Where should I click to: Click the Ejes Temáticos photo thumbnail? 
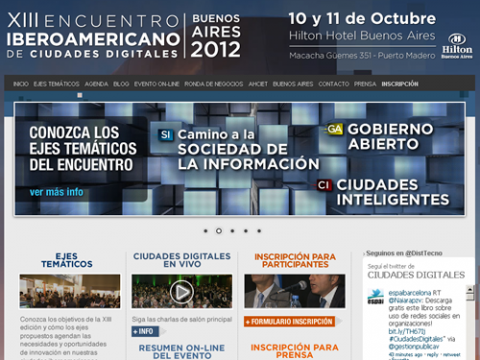(70, 291)
